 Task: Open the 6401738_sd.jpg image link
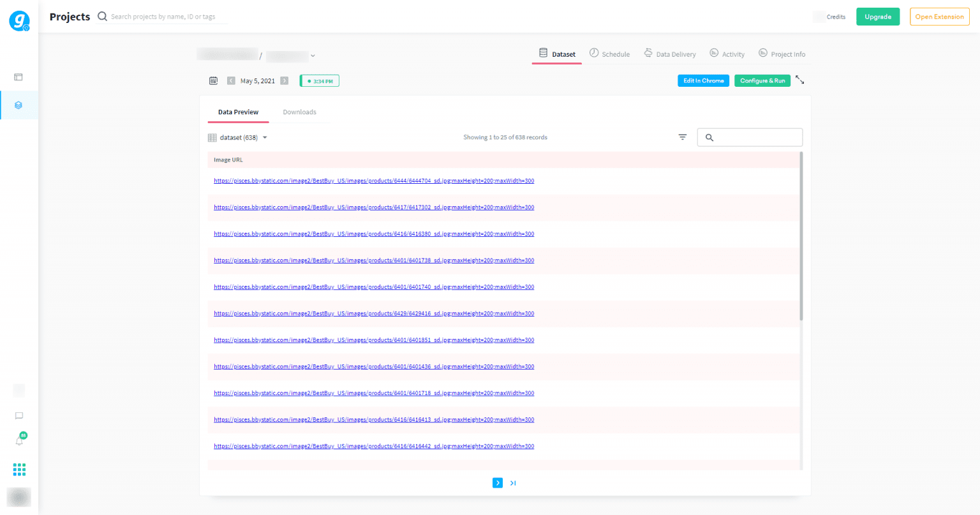pos(374,260)
